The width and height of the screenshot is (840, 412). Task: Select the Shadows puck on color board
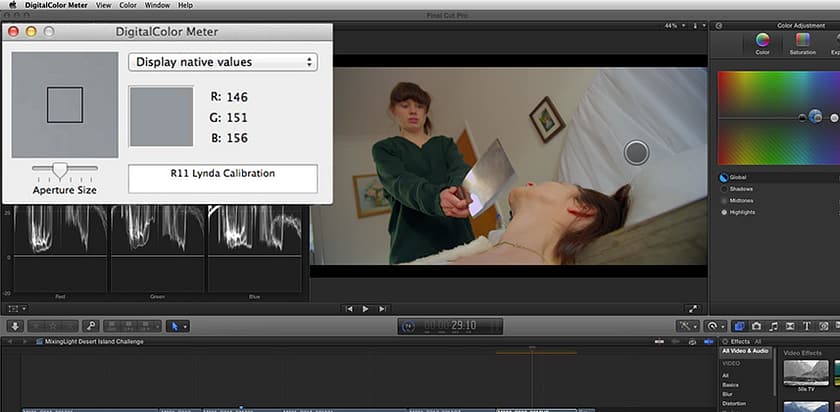click(802, 118)
